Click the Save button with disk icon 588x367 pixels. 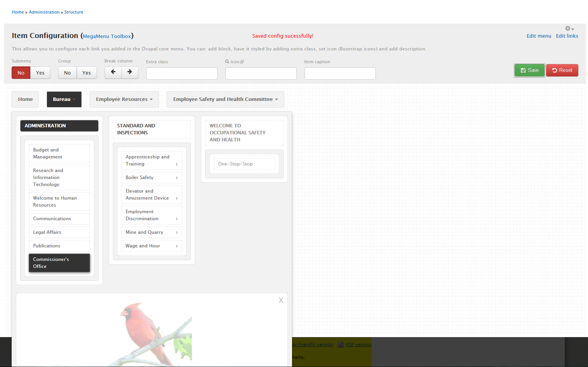(529, 70)
